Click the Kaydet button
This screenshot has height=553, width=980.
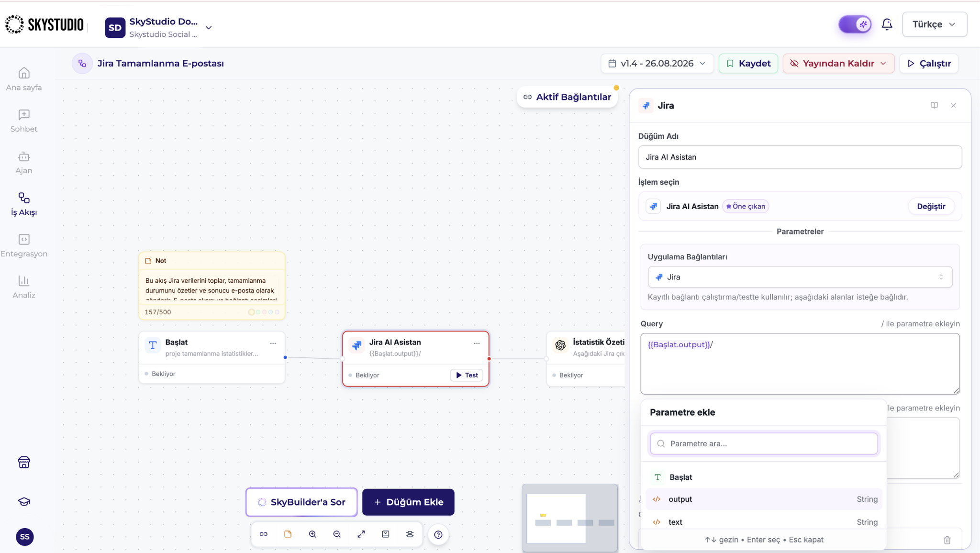(x=748, y=64)
